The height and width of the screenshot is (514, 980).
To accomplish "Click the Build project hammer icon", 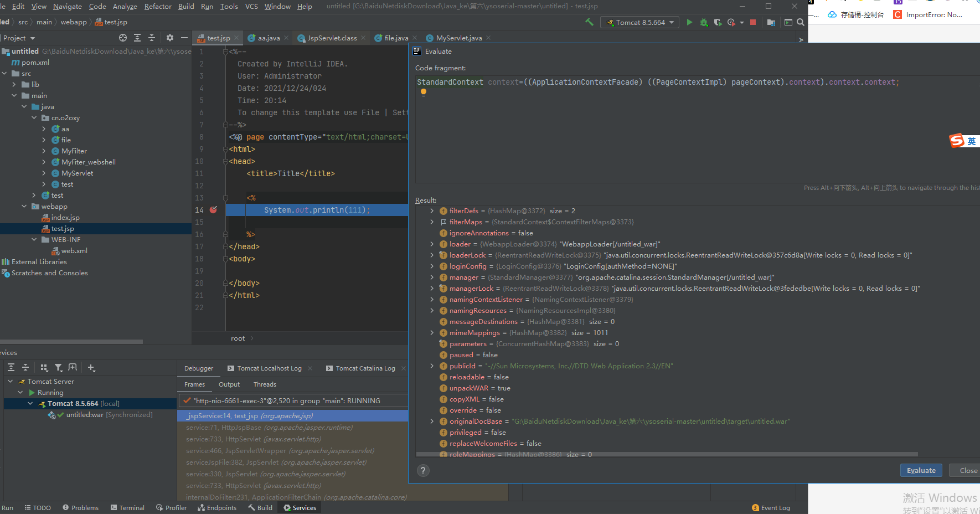I will (x=589, y=22).
